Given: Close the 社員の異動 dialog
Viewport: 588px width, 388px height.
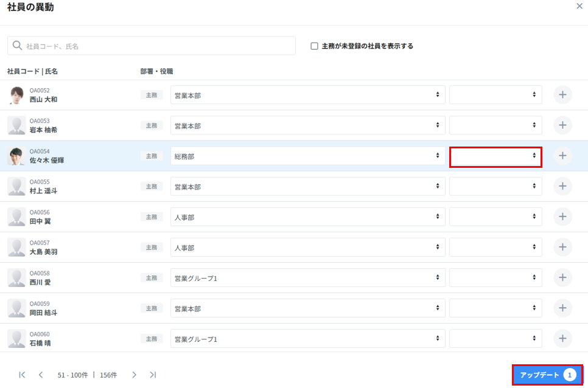Looking at the screenshot, I should (579, 6).
